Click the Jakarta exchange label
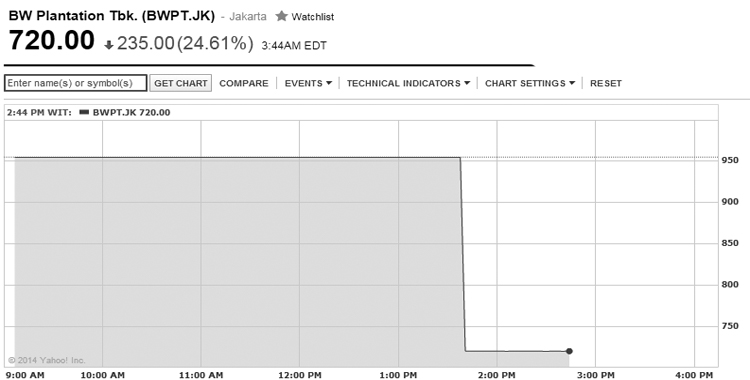 (x=248, y=16)
